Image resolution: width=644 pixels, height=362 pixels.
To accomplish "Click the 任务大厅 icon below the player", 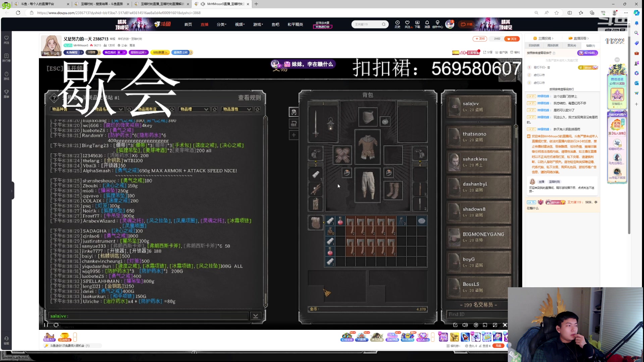I will click(x=49, y=337).
